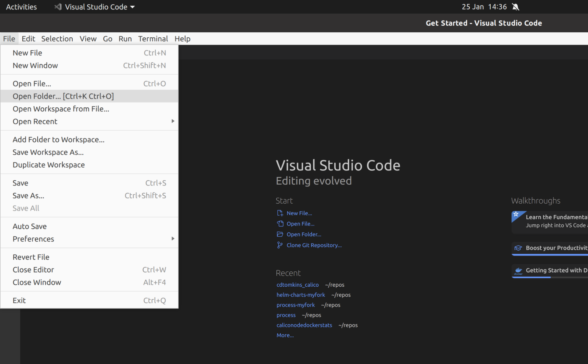Select Exit from the File menu

pos(89,301)
